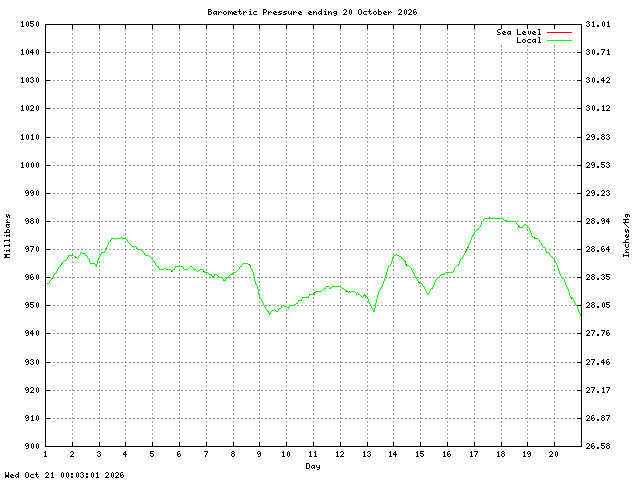Click day 8 on the x-axis
The width and height of the screenshot is (640, 480).
click(x=233, y=454)
